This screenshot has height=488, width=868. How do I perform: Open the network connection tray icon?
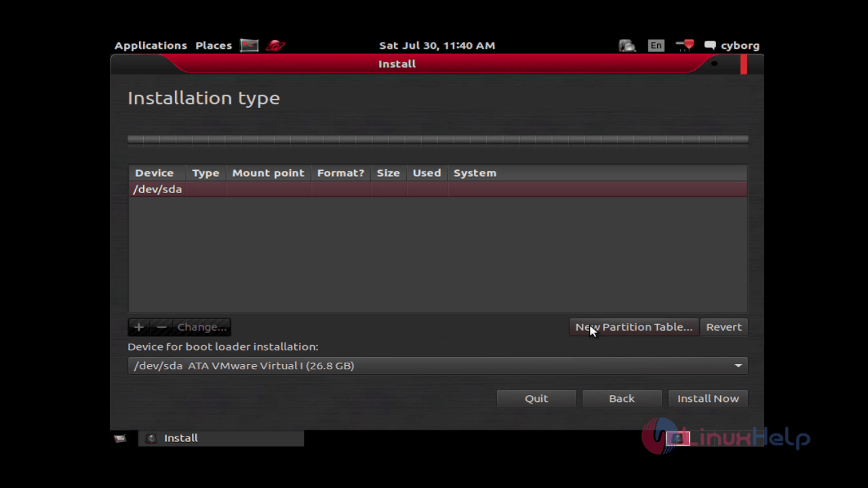click(684, 45)
